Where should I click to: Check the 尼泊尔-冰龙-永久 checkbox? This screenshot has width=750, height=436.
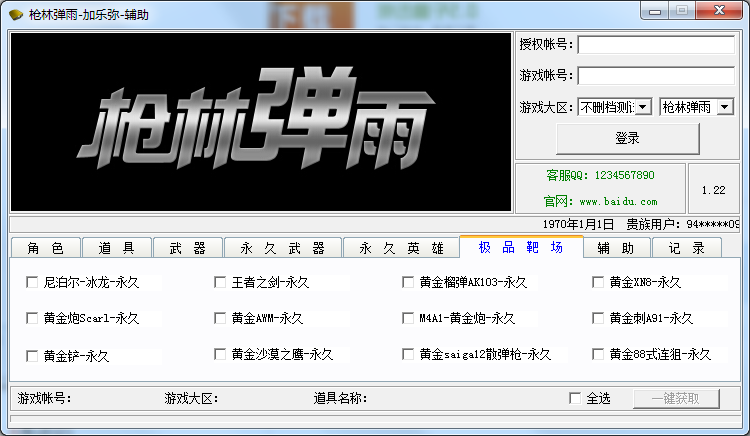[x=32, y=283]
